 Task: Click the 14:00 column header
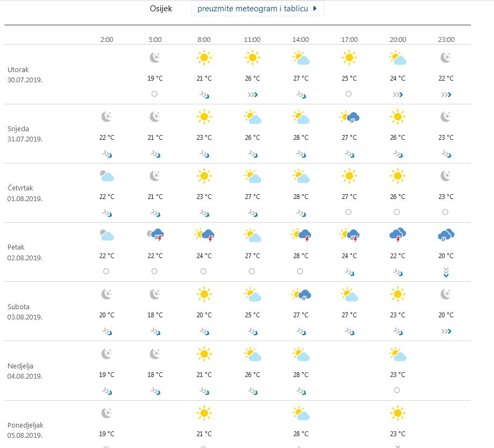coord(300,40)
